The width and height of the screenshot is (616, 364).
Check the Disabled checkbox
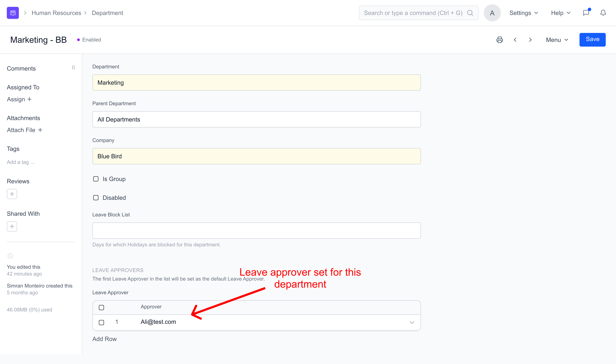pos(96,198)
